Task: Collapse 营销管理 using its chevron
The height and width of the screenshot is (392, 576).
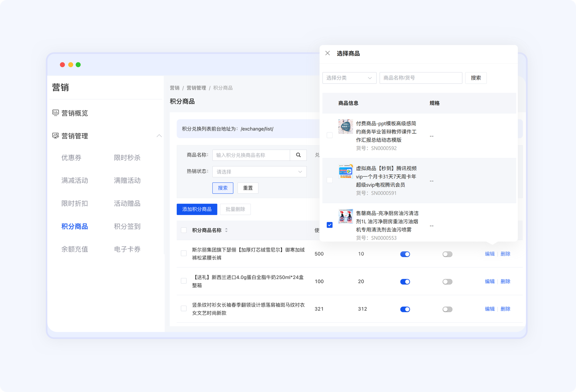Action: 159,136
